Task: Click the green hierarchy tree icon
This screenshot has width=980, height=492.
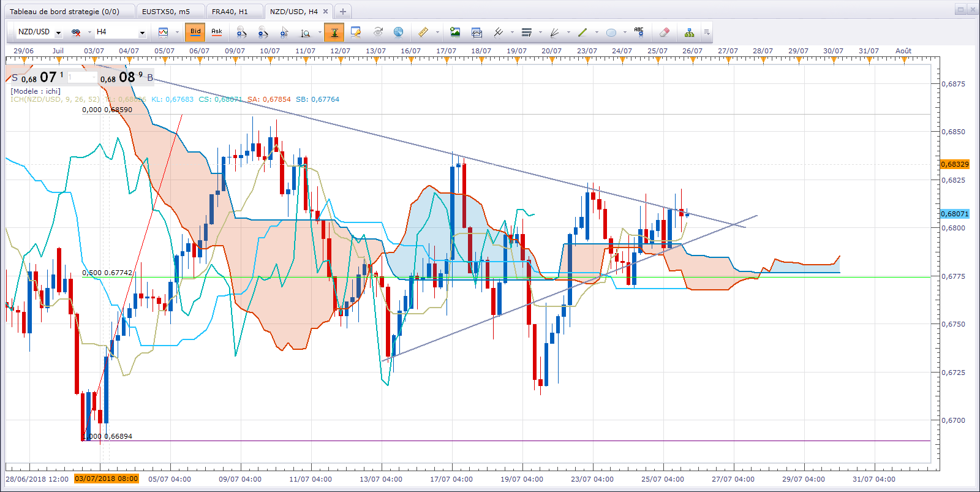Action: click(690, 32)
